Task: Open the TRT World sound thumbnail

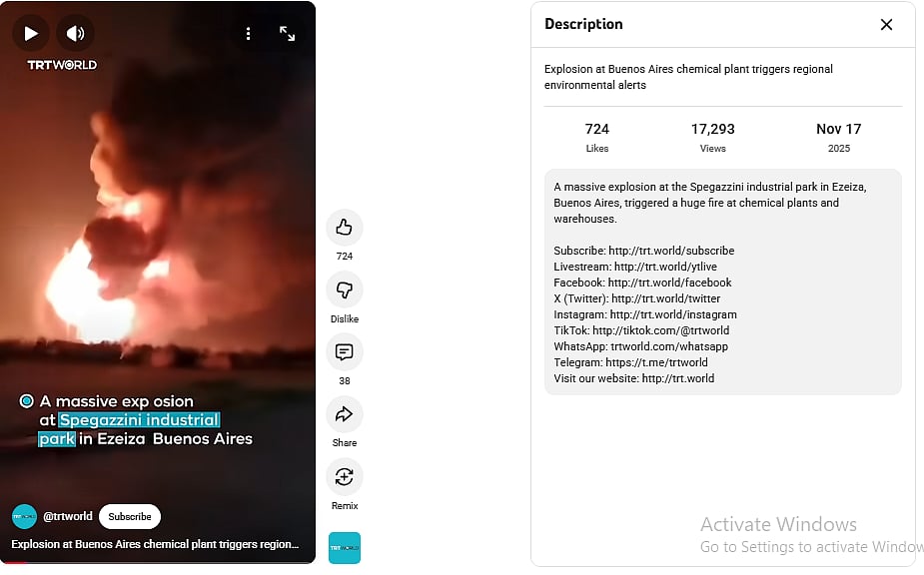Action: coord(345,548)
